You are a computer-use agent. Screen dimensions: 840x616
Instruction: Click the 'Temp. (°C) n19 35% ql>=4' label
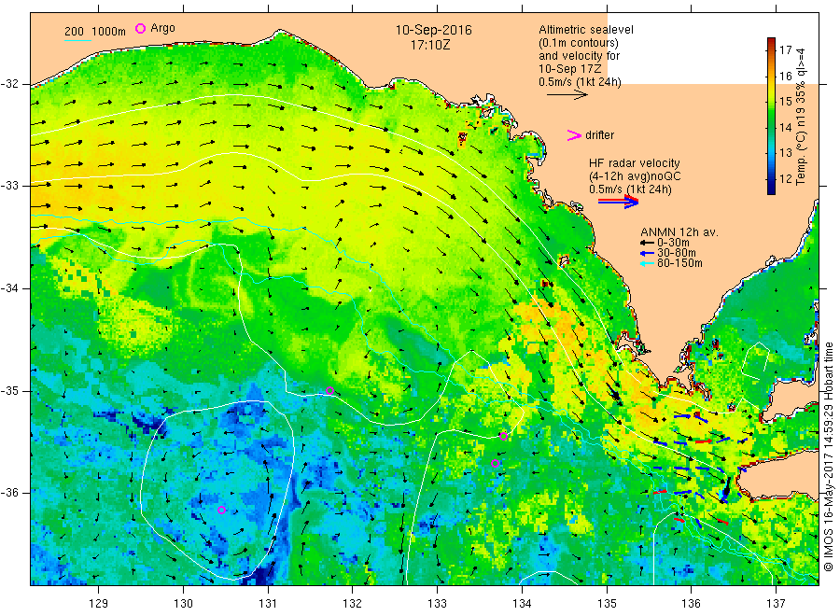coord(801,117)
